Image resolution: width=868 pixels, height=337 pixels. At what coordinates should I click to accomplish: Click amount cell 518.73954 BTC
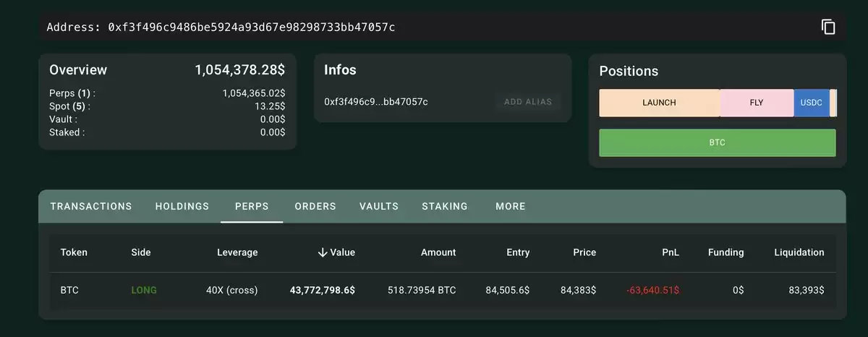pos(422,290)
